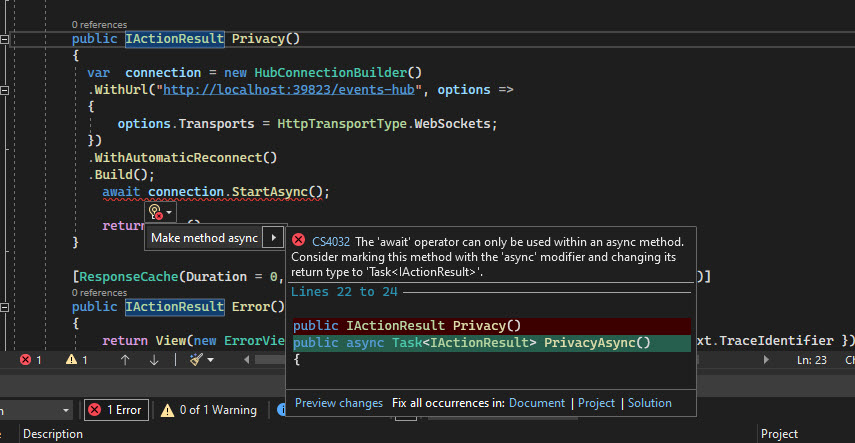Expand the Make method async submenu arrow

coord(274,238)
